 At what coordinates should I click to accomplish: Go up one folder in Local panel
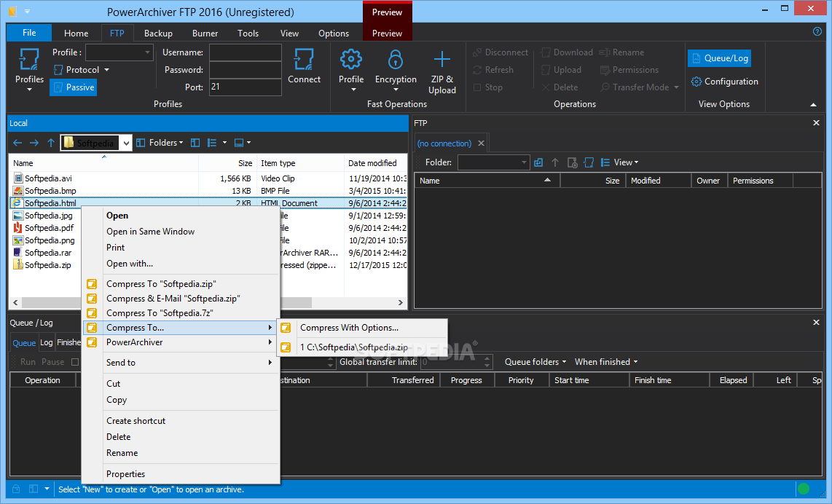[x=51, y=143]
